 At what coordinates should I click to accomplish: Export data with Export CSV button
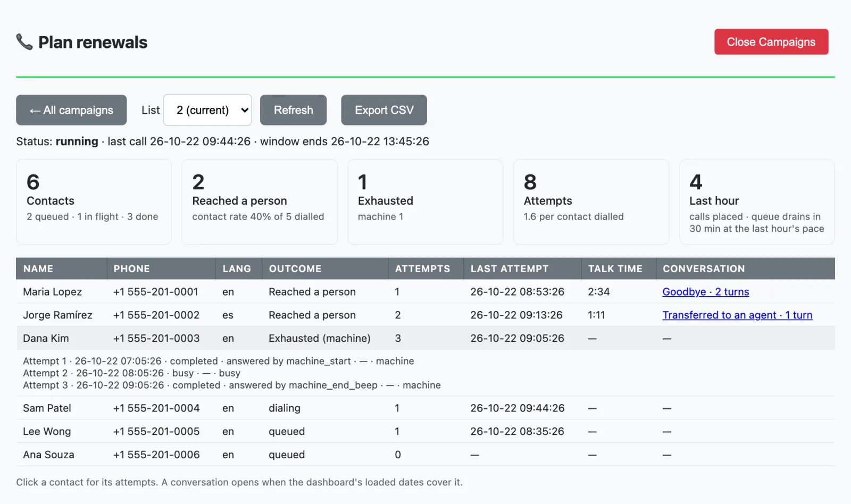coord(384,110)
